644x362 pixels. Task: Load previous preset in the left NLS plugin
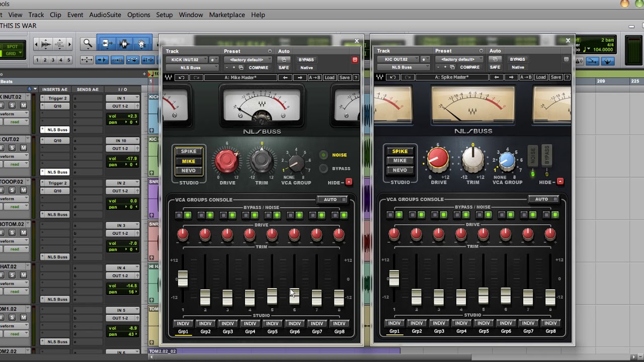(285, 77)
